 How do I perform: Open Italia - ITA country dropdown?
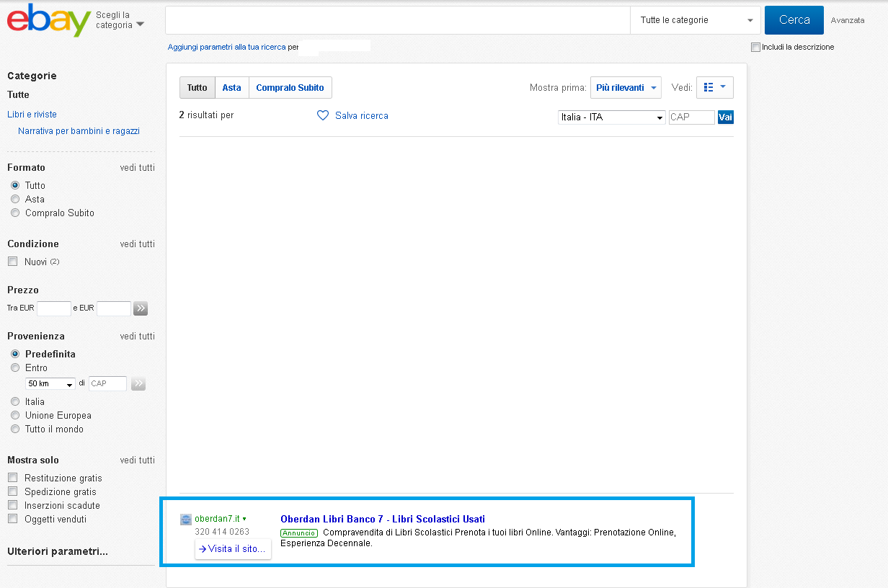(612, 117)
